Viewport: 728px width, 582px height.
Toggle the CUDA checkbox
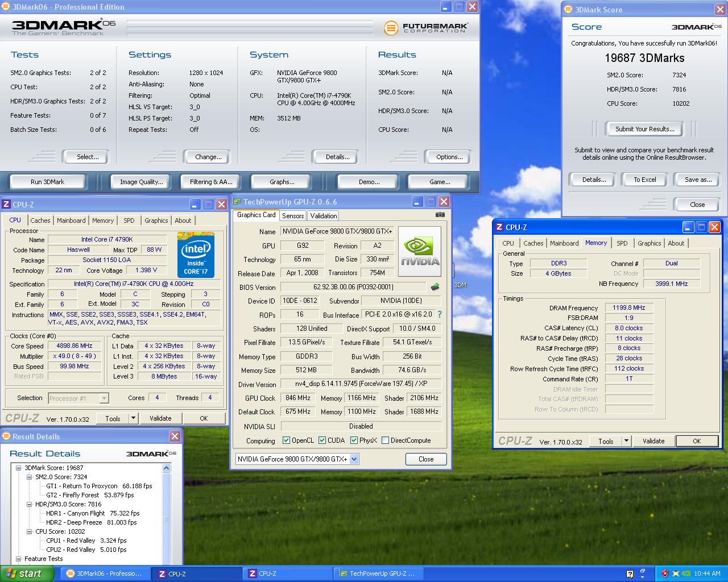pos(322,440)
